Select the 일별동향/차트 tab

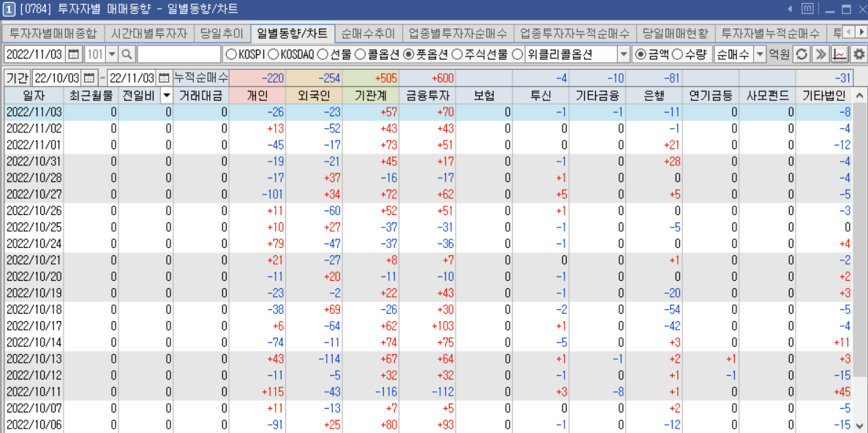click(293, 33)
